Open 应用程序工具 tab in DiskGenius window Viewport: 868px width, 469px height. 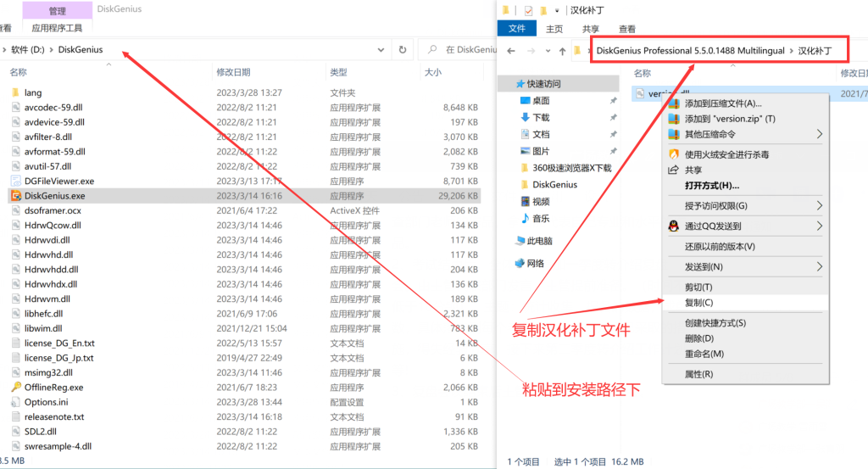pyautogui.click(x=57, y=28)
